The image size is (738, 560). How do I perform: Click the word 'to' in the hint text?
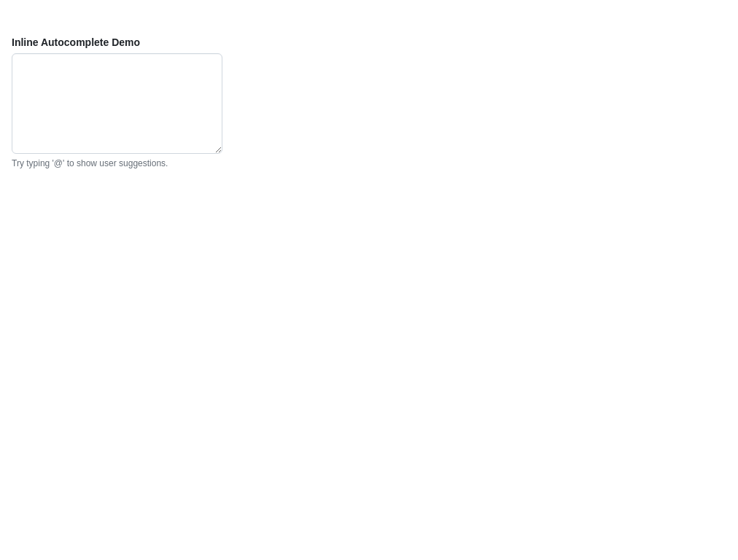(70, 163)
